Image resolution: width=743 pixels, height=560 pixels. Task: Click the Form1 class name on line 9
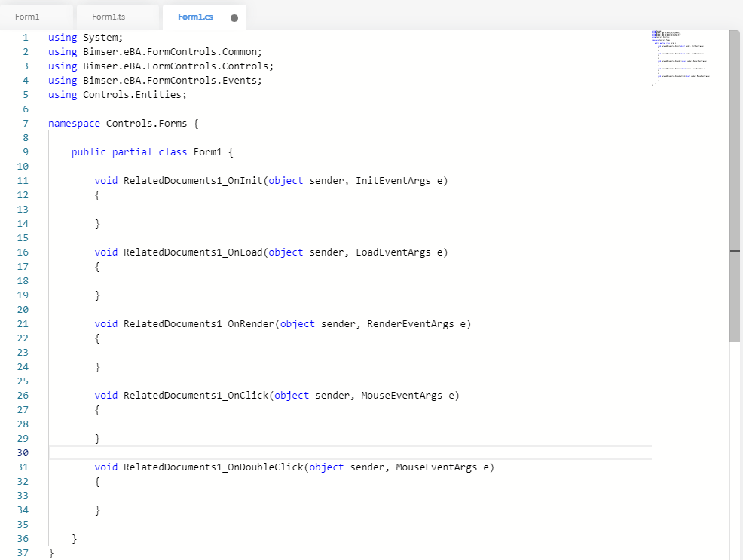pyautogui.click(x=207, y=151)
